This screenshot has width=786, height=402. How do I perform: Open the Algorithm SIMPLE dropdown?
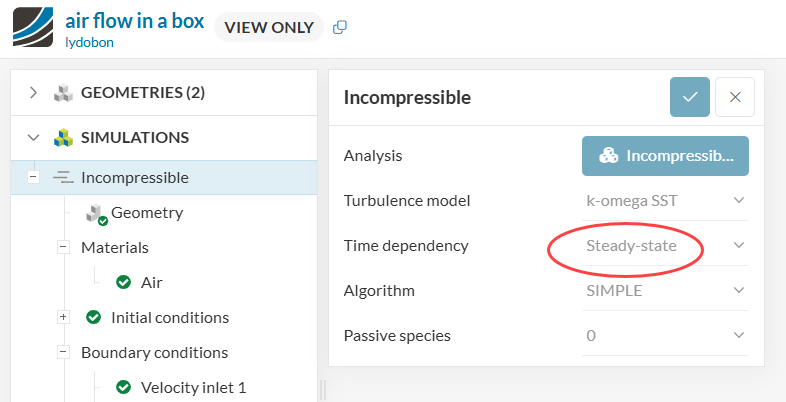click(x=664, y=291)
